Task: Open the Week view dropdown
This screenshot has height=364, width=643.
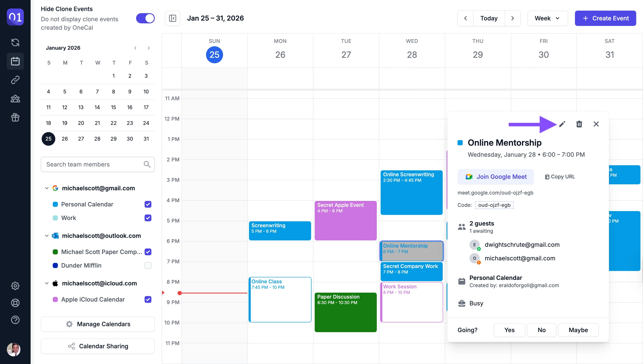Action: (x=547, y=18)
